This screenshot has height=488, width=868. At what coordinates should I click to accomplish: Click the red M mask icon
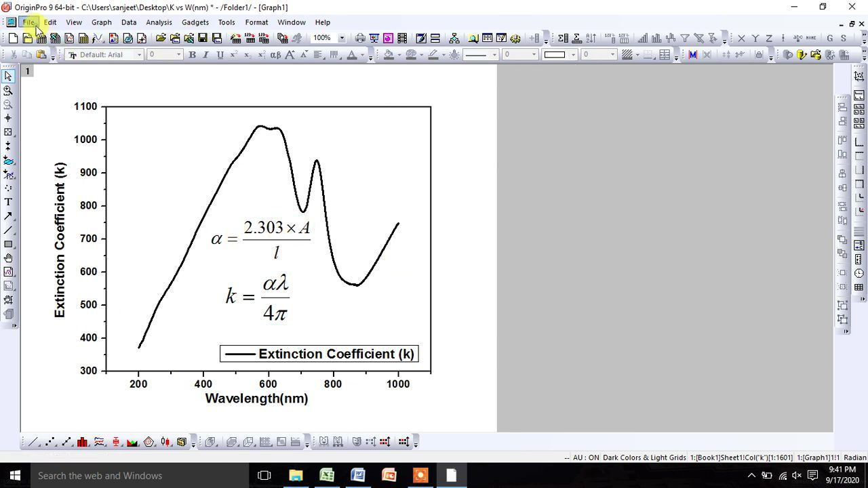pyautogui.click(x=692, y=55)
